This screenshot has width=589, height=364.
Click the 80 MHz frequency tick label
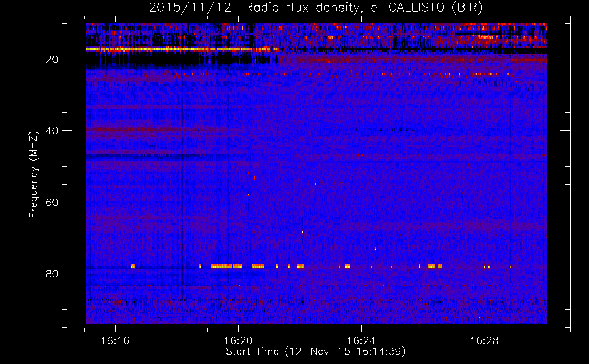52,274
